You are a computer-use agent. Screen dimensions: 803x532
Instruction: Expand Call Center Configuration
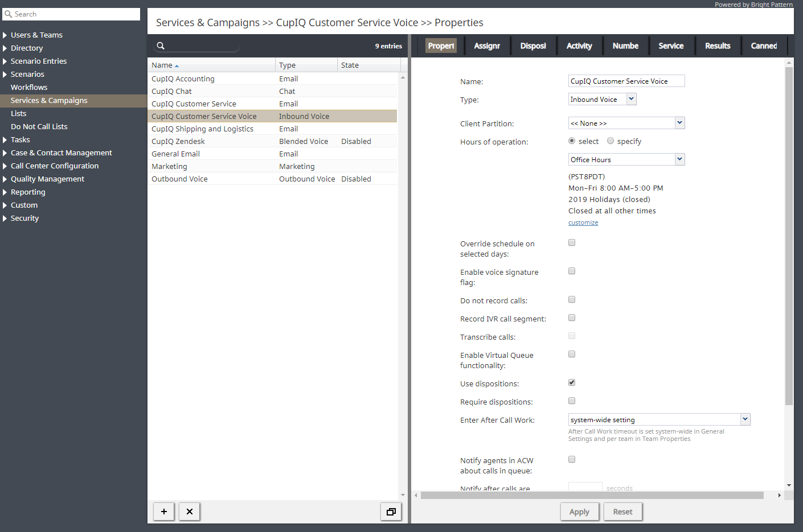5,166
